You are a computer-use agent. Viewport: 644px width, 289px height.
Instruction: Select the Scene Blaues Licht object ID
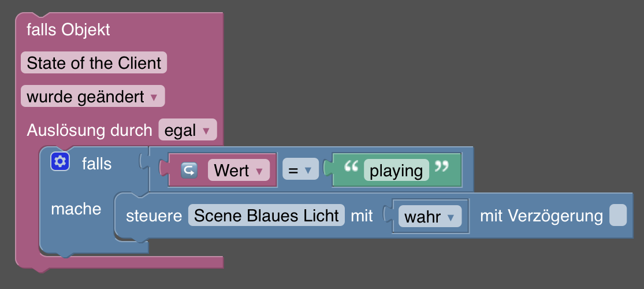coord(267,215)
